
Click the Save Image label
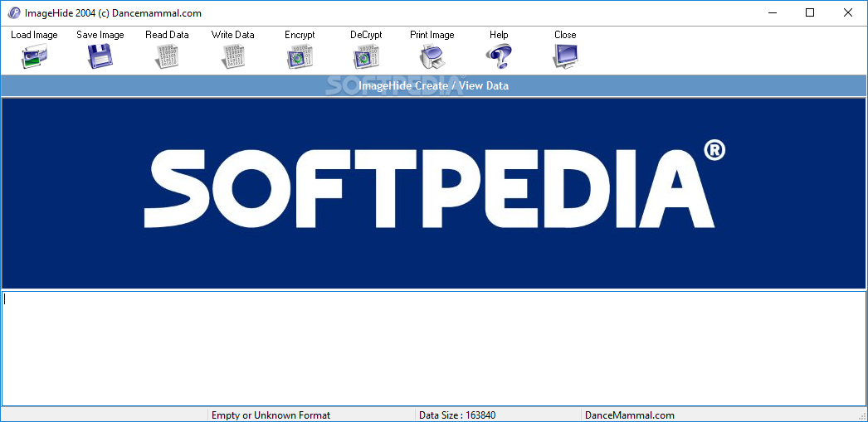tap(100, 35)
